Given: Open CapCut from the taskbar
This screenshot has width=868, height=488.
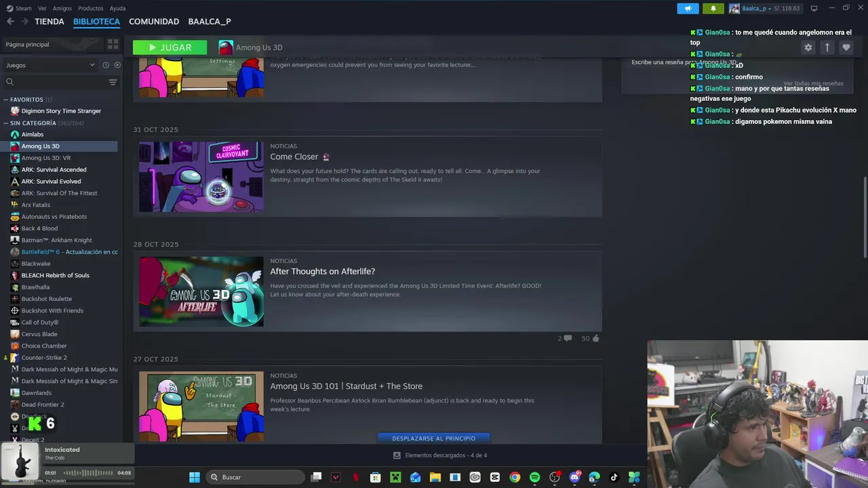Looking at the screenshot, I should click(495, 477).
